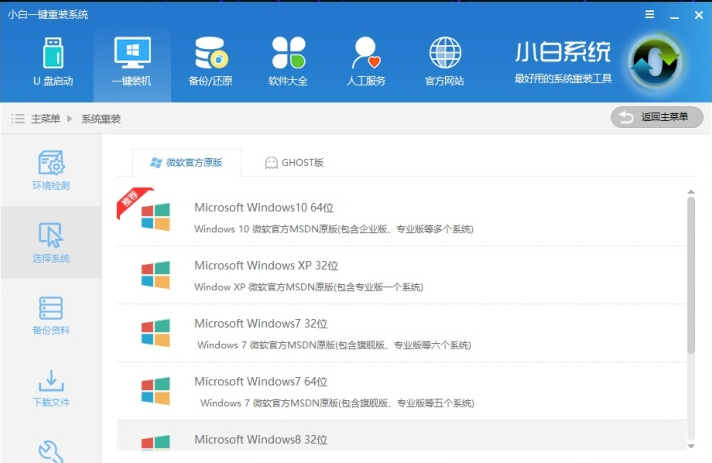Click the Windows 10 MSDN description text

(x=334, y=229)
